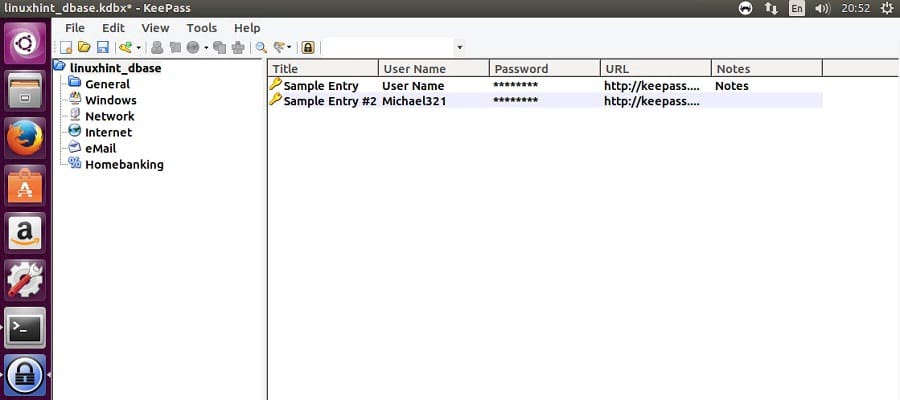Lock the workspace with the padlock icon
This screenshot has height=400, width=900.
pyautogui.click(x=308, y=48)
